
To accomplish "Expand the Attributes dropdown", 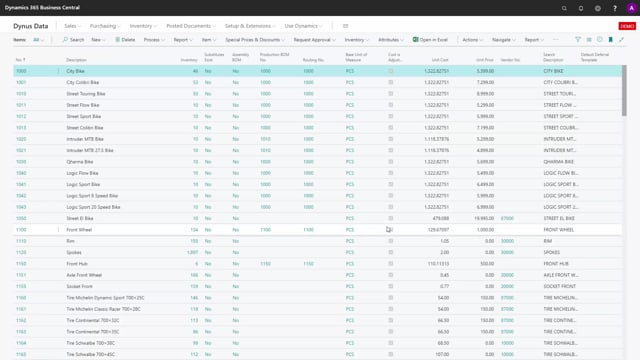I will click(x=391, y=40).
